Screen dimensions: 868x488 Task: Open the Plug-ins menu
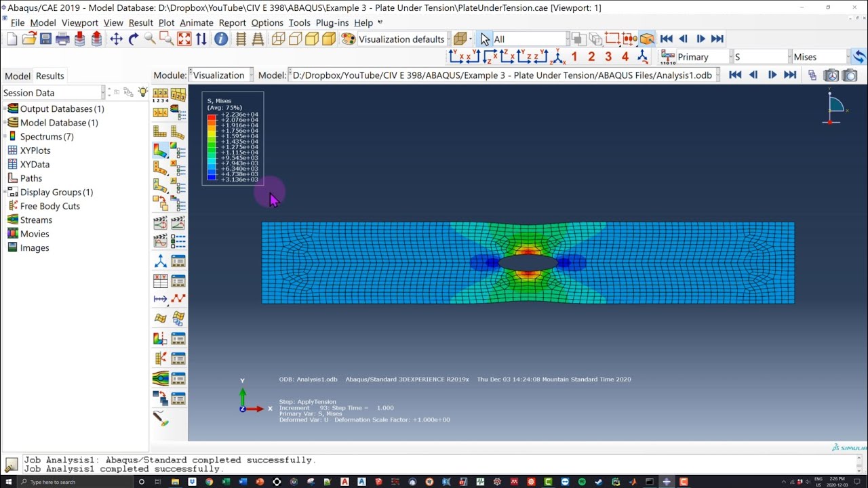(332, 22)
